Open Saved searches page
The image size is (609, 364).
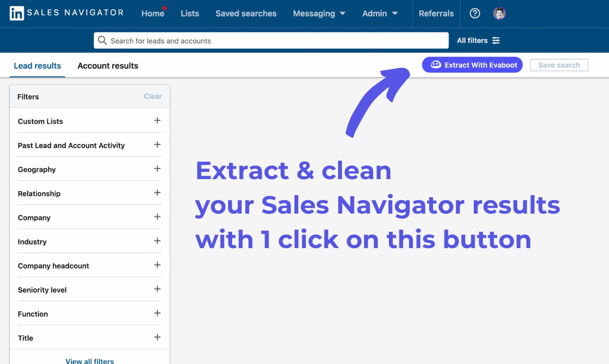pos(246,13)
